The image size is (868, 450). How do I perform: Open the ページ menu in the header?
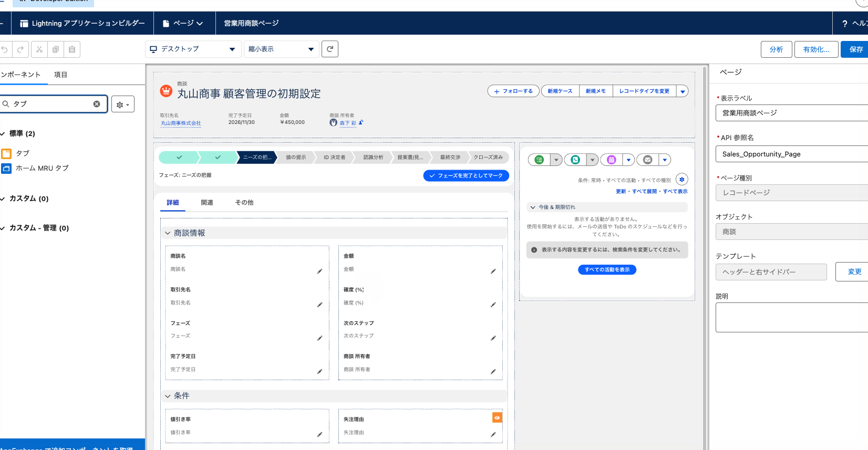click(x=183, y=23)
